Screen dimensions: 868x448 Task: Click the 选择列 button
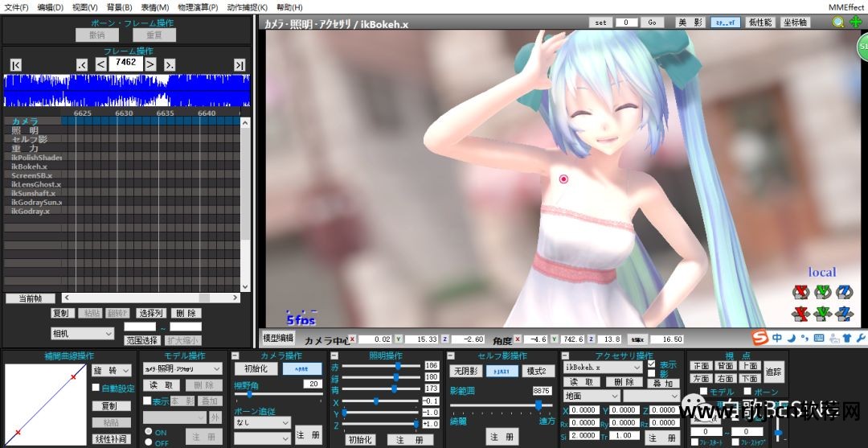tap(151, 314)
